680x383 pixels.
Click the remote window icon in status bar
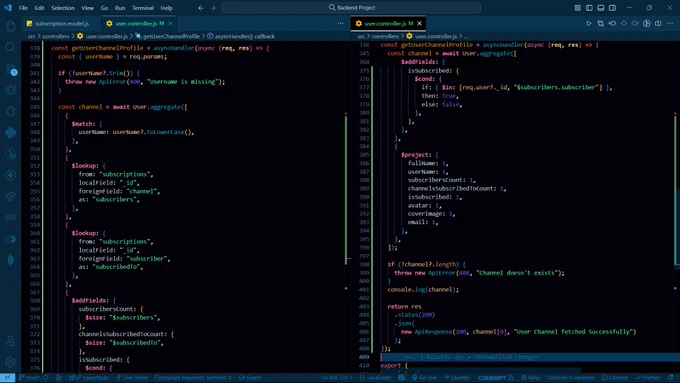click(7, 378)
